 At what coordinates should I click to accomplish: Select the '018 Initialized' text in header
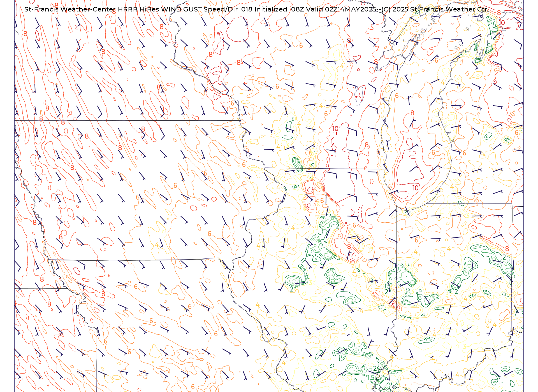[264, 9]
